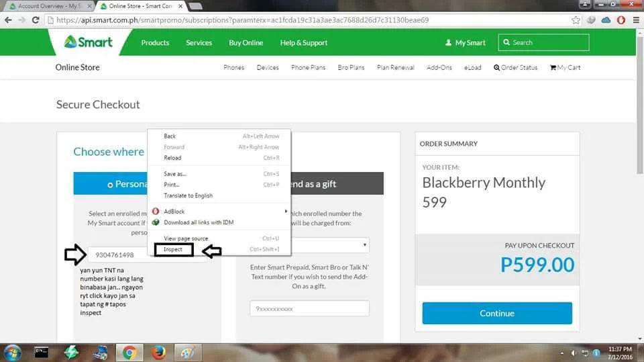Click the address bar URL
Image resolution: width=644 pixels, height=362 pixels.
(x=242, y=19)
